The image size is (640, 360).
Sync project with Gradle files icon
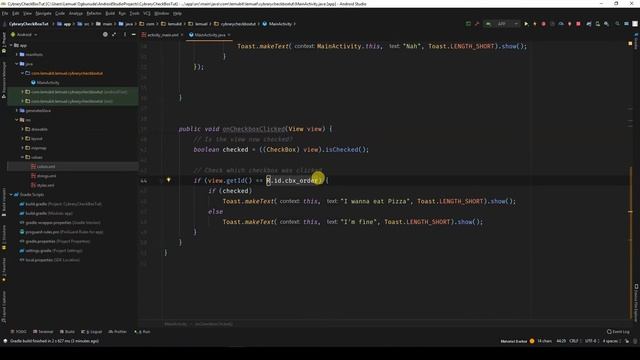click(589, 24)
